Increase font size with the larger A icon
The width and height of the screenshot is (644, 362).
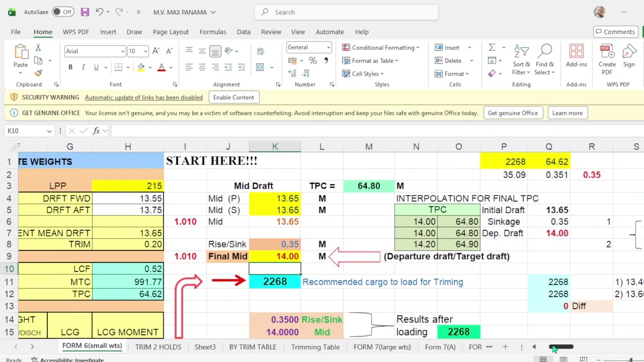(x=156, y=51)
